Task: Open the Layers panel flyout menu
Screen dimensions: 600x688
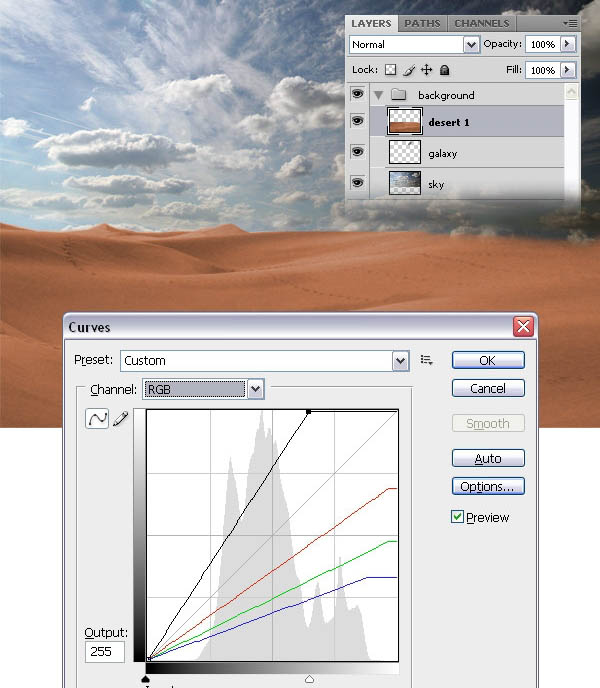Action: [569, 22]
